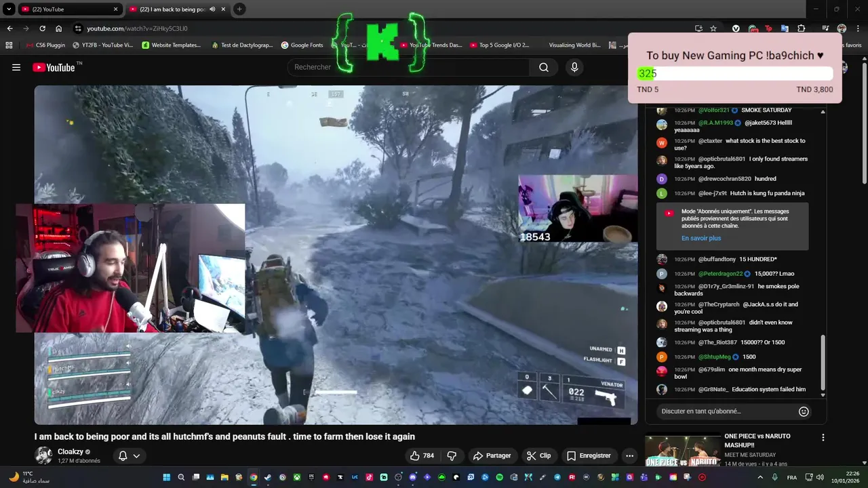Click @TheCryptarch username in chat
The height and width of the screenshot is (488, 868).
(719, 305)
